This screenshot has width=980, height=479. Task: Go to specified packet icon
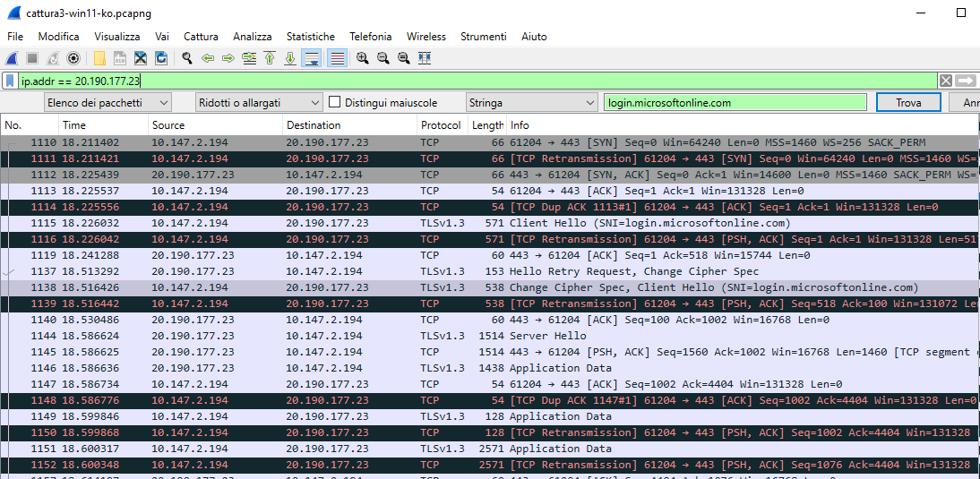[249, 59]
